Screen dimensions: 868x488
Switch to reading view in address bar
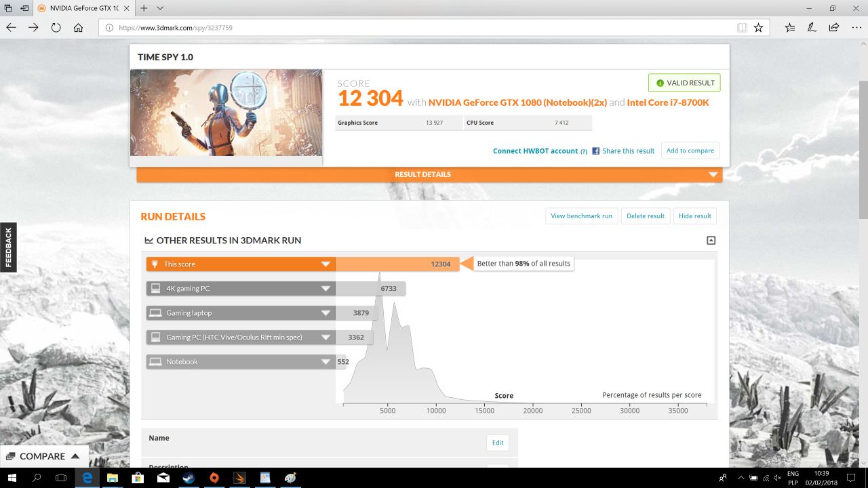(x=743, y=28)
